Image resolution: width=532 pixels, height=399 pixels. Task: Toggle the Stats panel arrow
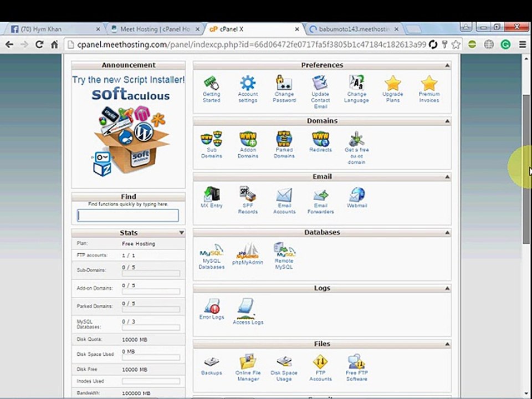(182, 233)
